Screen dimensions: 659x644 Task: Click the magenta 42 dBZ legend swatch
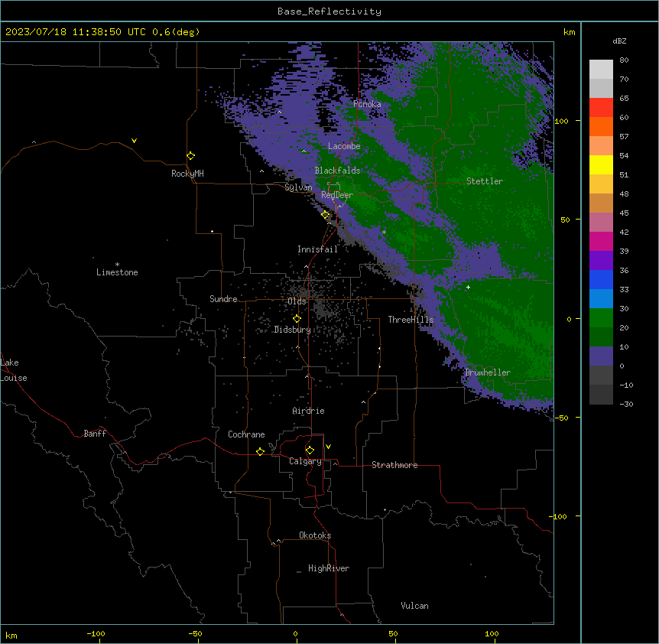(601, 241)
